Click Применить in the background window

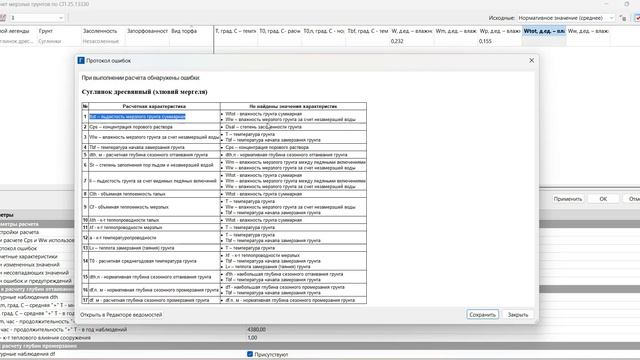568,199
